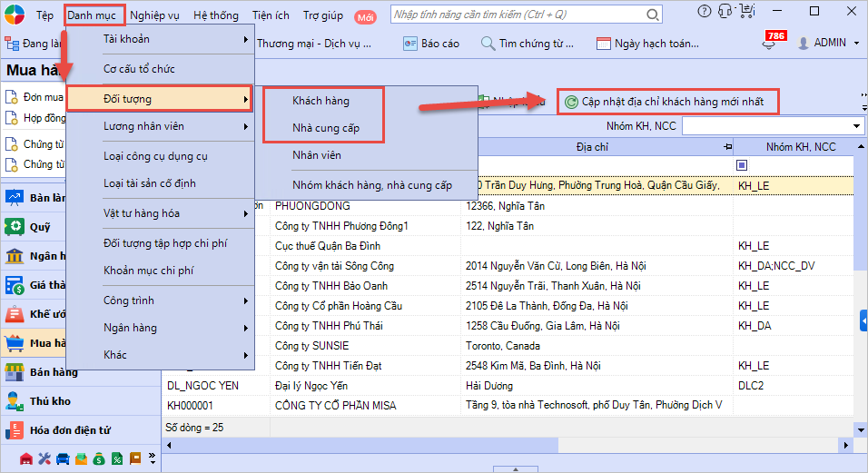Open the Nhóm KH, NCC combo box
Viewport: 868px width, 473px height.
(772, 126)
